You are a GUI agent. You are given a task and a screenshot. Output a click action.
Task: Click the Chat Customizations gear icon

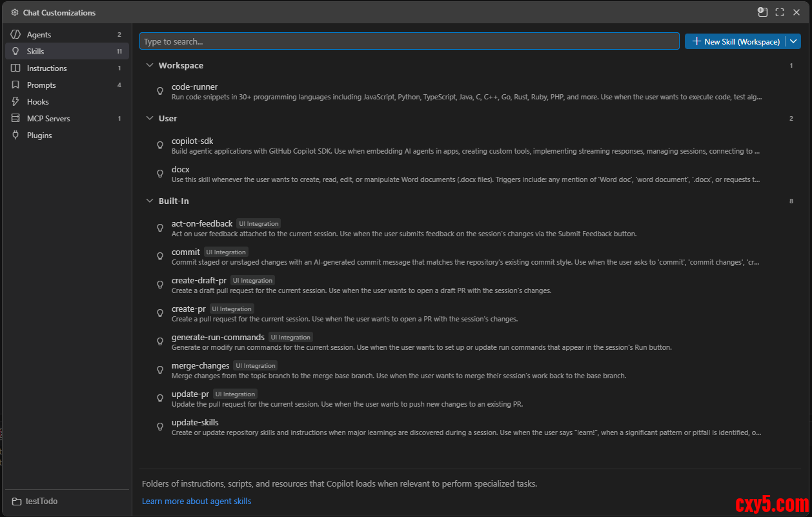15,12
